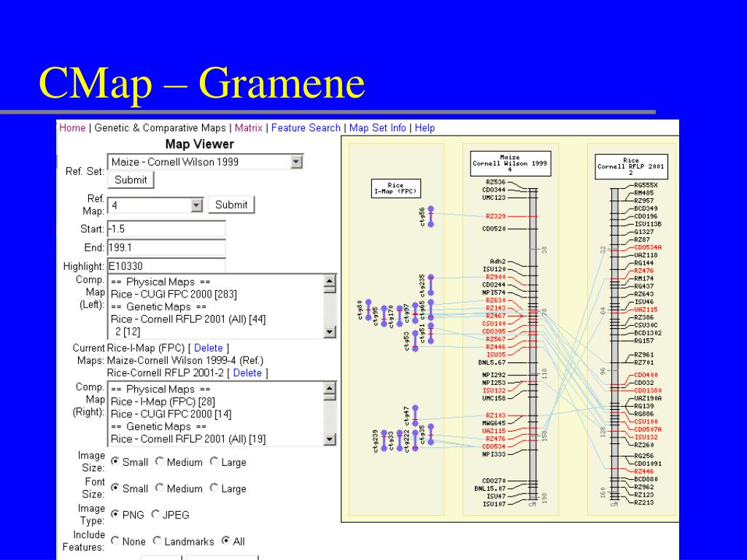
Task: Select Large image size radio button
Action: [x=214, y=462]
